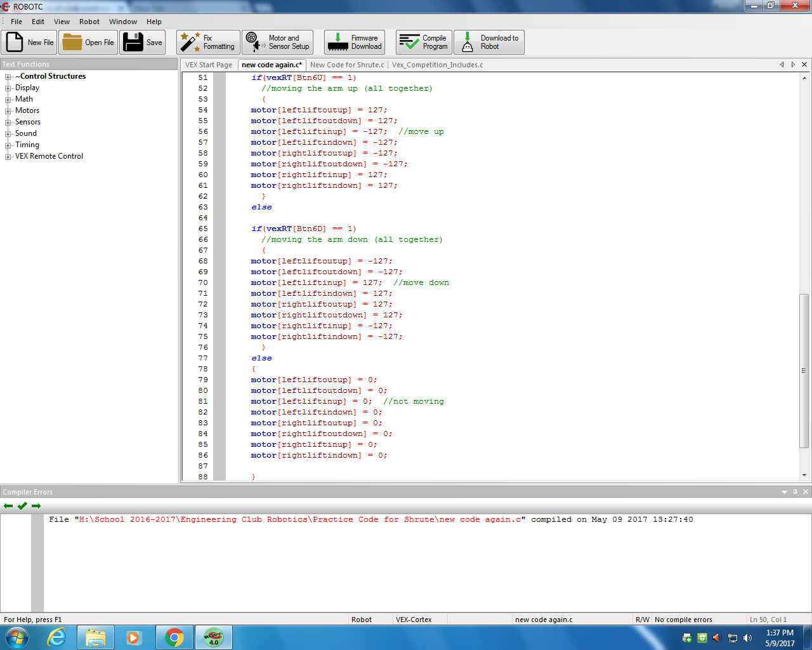Click Show Desktop strip at taskbar end

[808, 637]
